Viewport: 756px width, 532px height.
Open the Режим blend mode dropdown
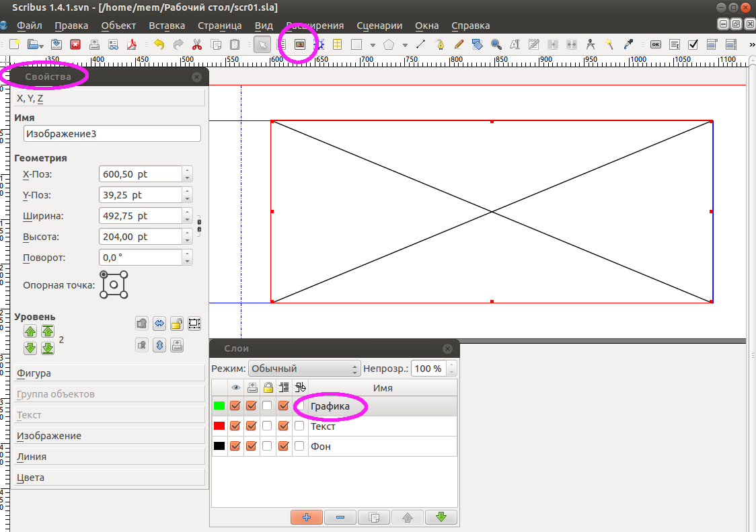click(304, 369)
